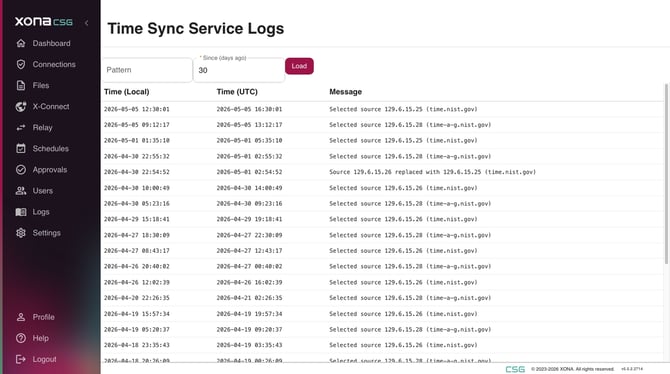This screenshot has width=670, height=374.
Task: Focus the Since (days ago) field
Action: 239,70
